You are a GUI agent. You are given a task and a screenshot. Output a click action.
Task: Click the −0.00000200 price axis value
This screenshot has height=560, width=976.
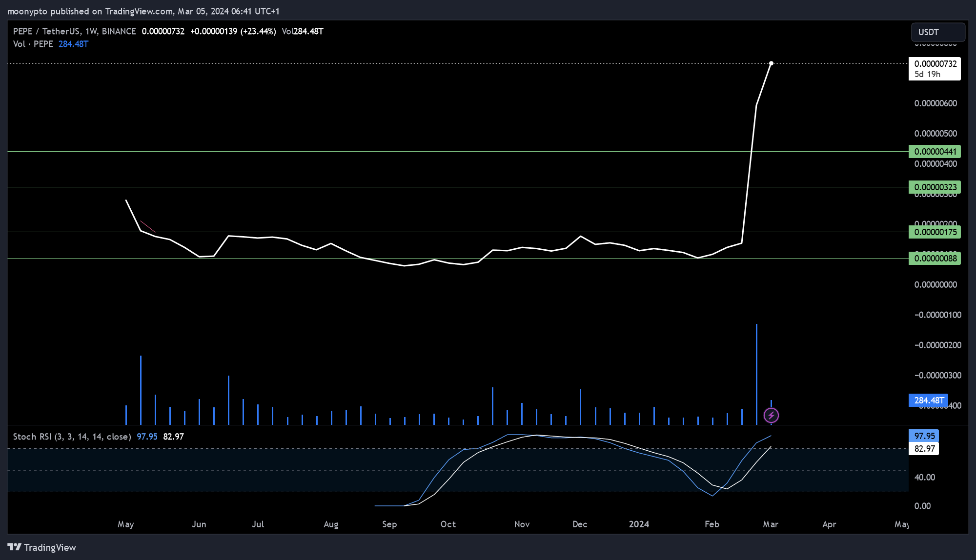coord(937,345)
